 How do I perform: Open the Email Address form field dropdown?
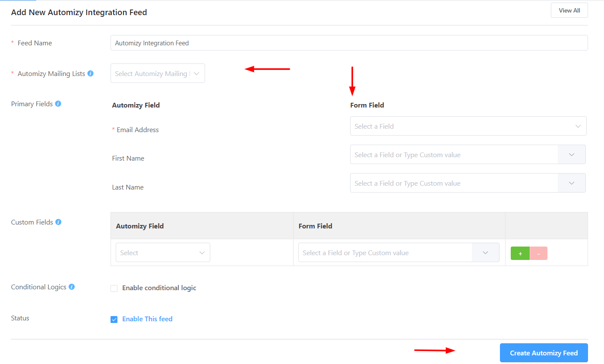(468, 126)
